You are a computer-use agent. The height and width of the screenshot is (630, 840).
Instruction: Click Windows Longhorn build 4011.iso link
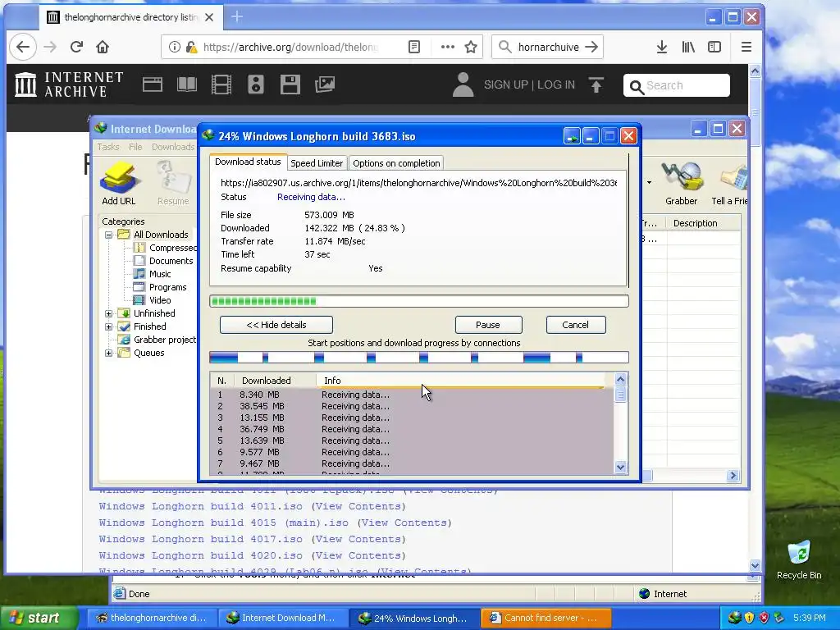(200, 506)
